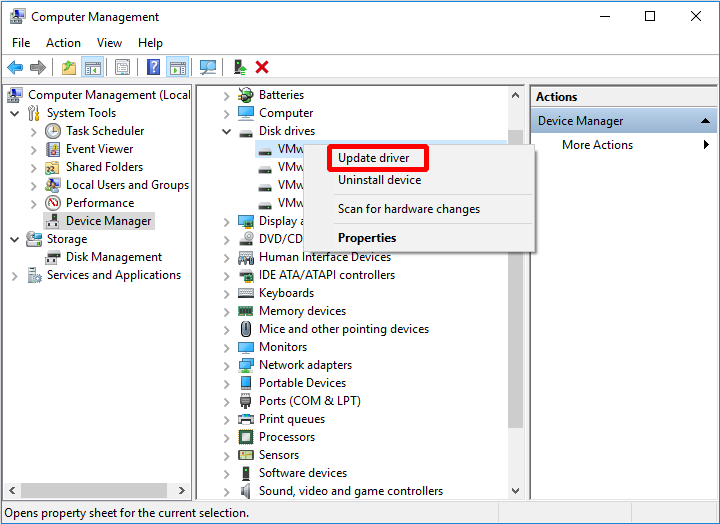
Task: Click the Update driver toolbar icon
Action: pos(240,68)
